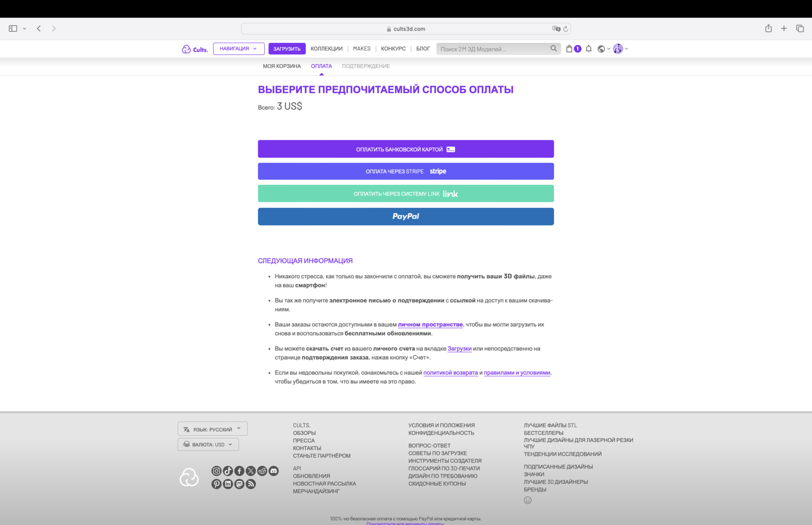The height and width of the screenshot is (525, 812).
Task: Follow the Загрузки link
Action: tap(460, 349)
